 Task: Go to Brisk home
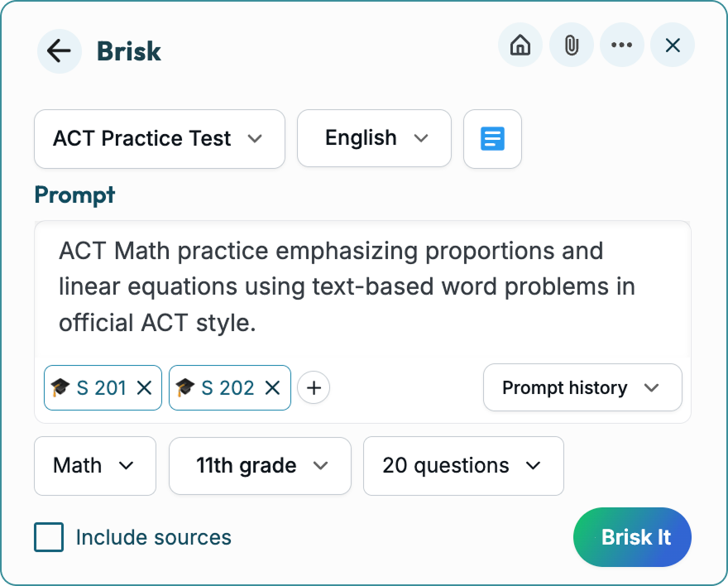click(x=520, y=46)
